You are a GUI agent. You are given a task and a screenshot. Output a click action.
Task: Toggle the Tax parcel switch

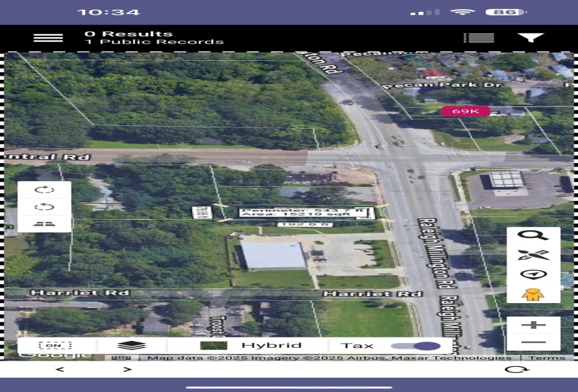click(415, 346)
